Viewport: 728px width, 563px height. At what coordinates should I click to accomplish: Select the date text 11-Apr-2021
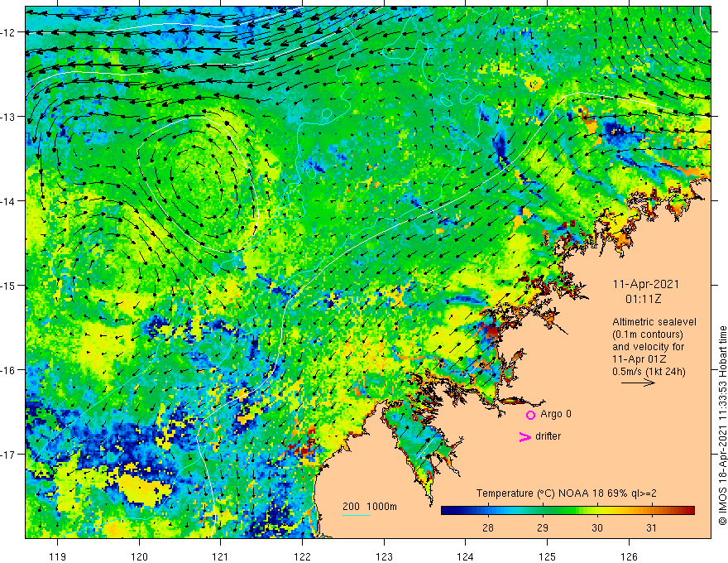[646, 284]
